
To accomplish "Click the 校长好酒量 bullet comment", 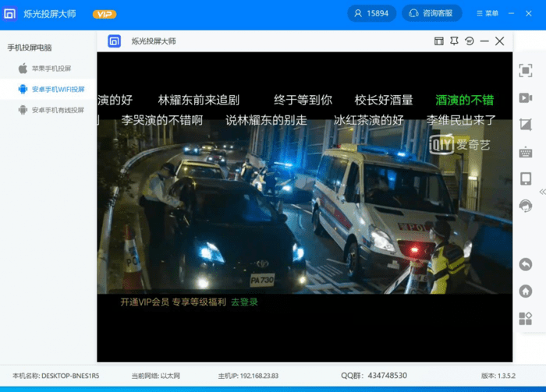I will [384, 101].
